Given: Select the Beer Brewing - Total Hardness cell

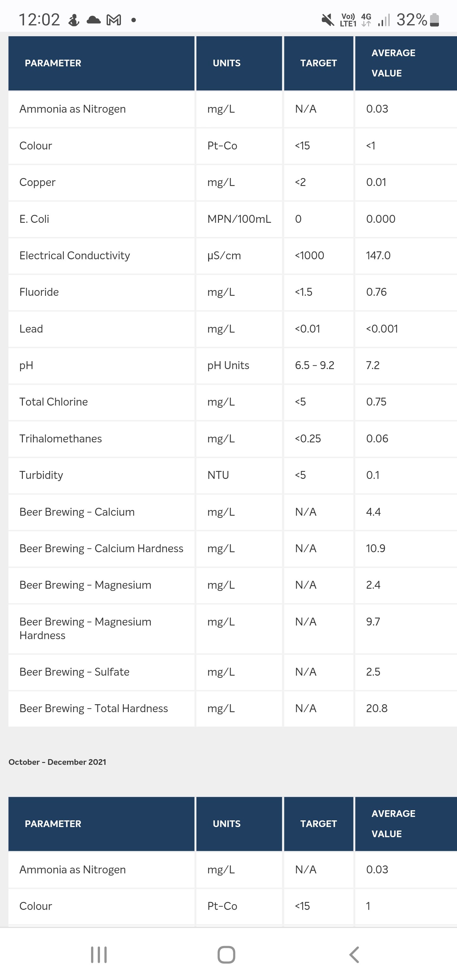Looking at the screenshot, I should pos(102,708).
